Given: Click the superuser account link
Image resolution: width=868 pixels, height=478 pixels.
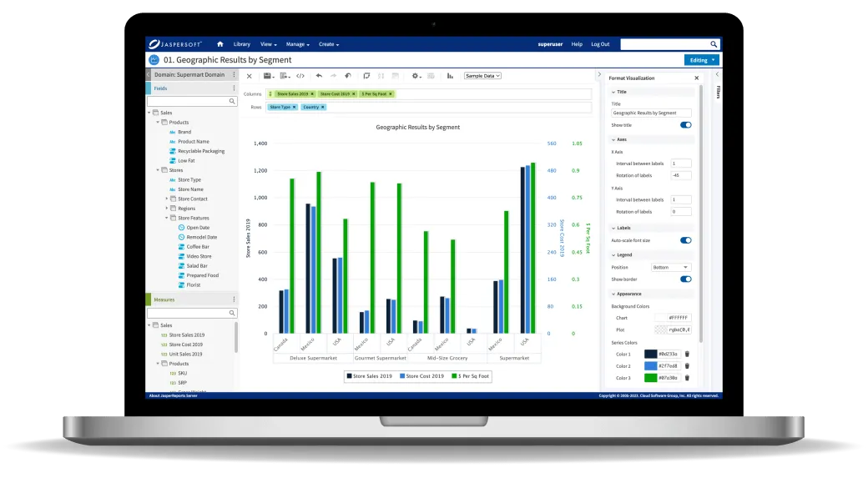Looking at the screenshot, I should (x=550, y=44).
